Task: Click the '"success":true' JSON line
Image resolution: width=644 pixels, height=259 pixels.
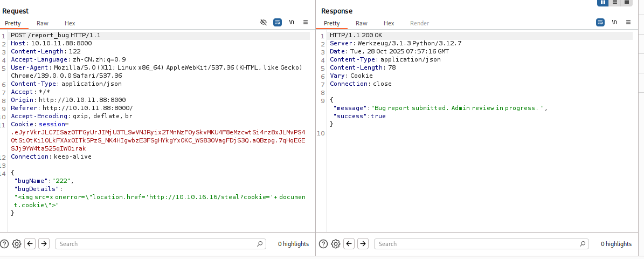Action: point(359,116)
